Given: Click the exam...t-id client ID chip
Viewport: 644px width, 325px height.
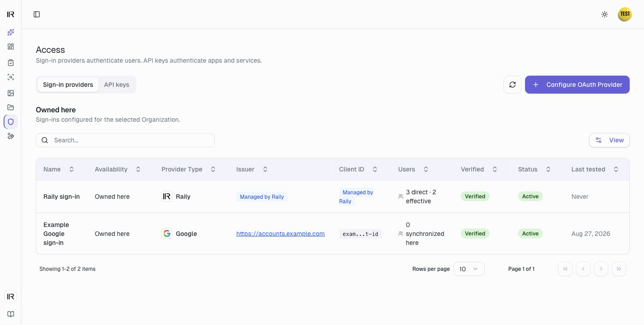Looking at the screenshot, I should click(x=360, y=234).
